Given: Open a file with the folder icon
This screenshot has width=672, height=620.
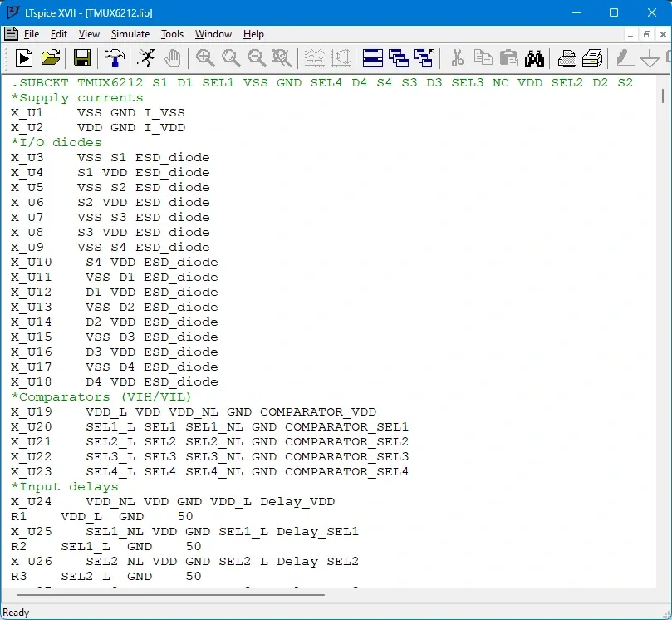Looking at the screenshot, I should point(51,58).
